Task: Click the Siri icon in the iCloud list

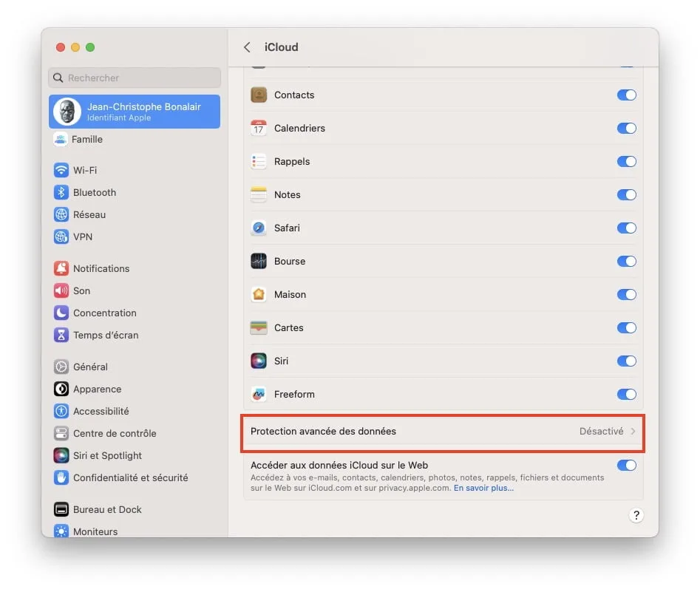Action: (x=259, y=361)
